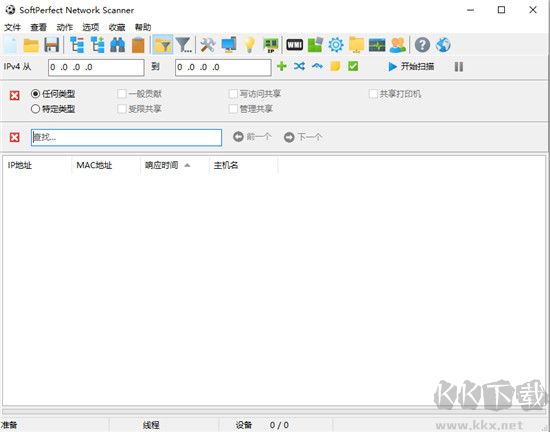Image resolution: width=550 pixels, height=432 pixels.
Task: Close the search bar red X
Action: [14, 137]
